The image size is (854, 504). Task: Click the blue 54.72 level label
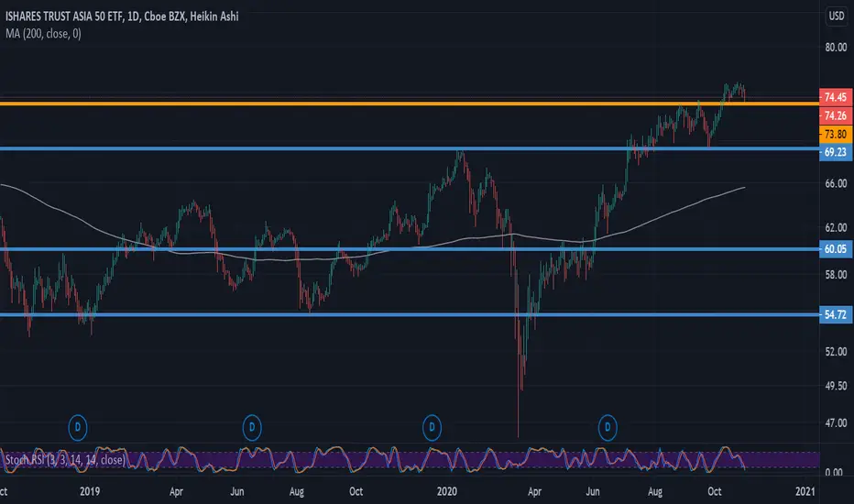(x=836, y=314)
